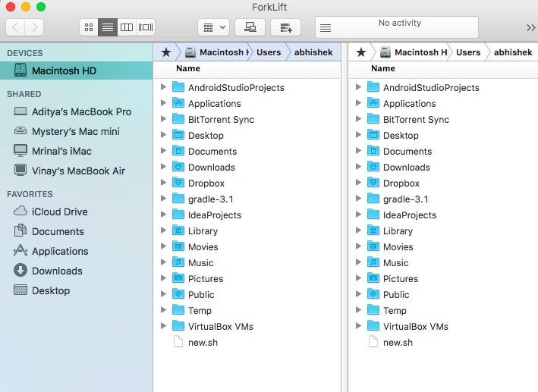This screenshot has width=538, height=392.
Task: Open the arrange items dropdown
Action: tap(214, 27)
